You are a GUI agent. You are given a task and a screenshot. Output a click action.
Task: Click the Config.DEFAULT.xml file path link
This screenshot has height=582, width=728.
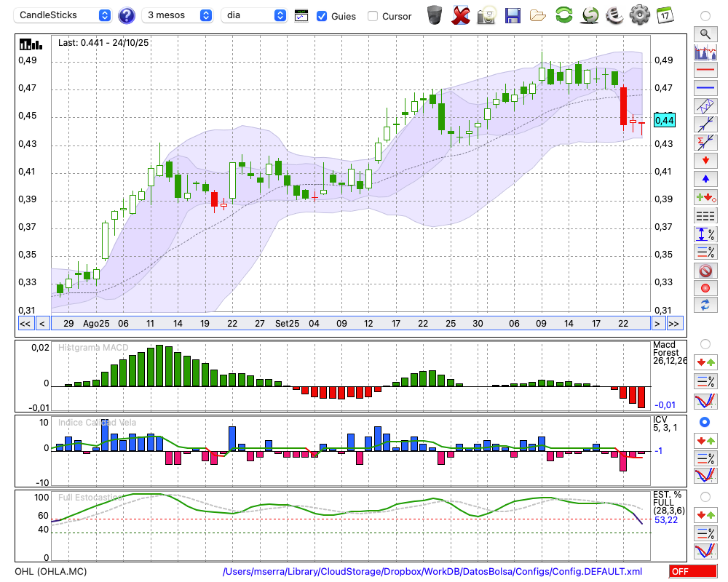432,571
